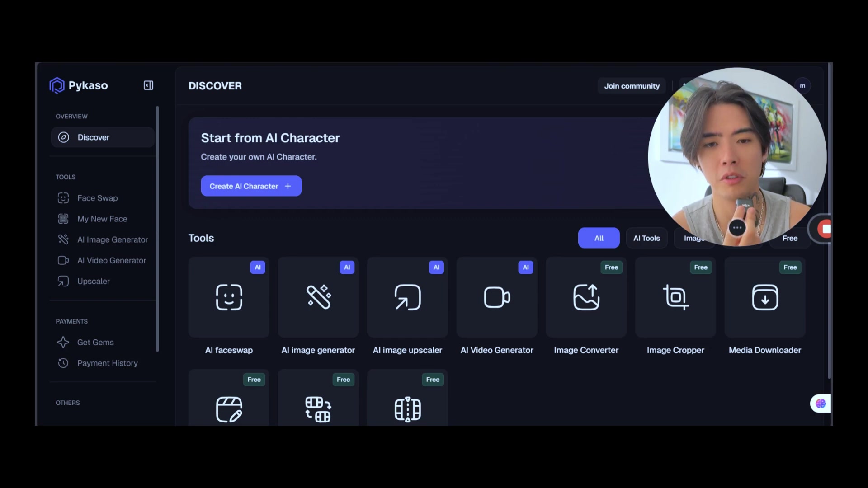Select the All tools filter tab
This screenshot has width=868, height=488.
point(599,238)
